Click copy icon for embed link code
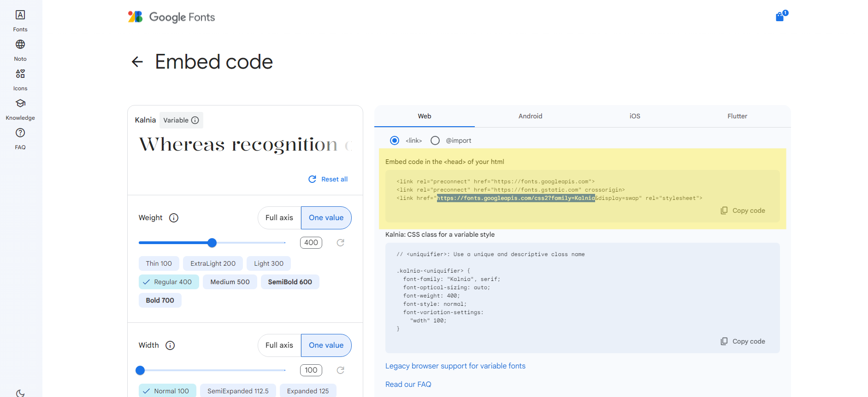 724,210
